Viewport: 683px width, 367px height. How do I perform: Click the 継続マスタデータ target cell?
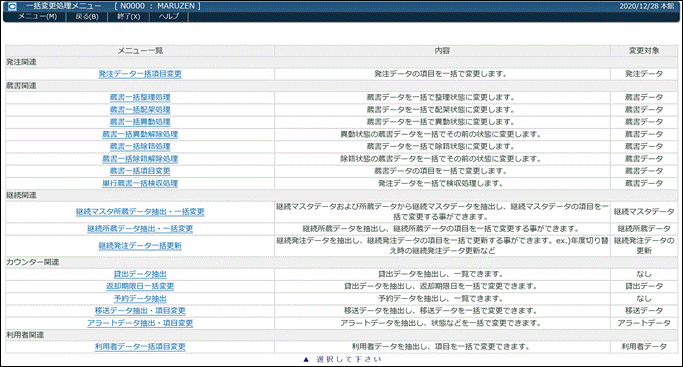point(644,212)
